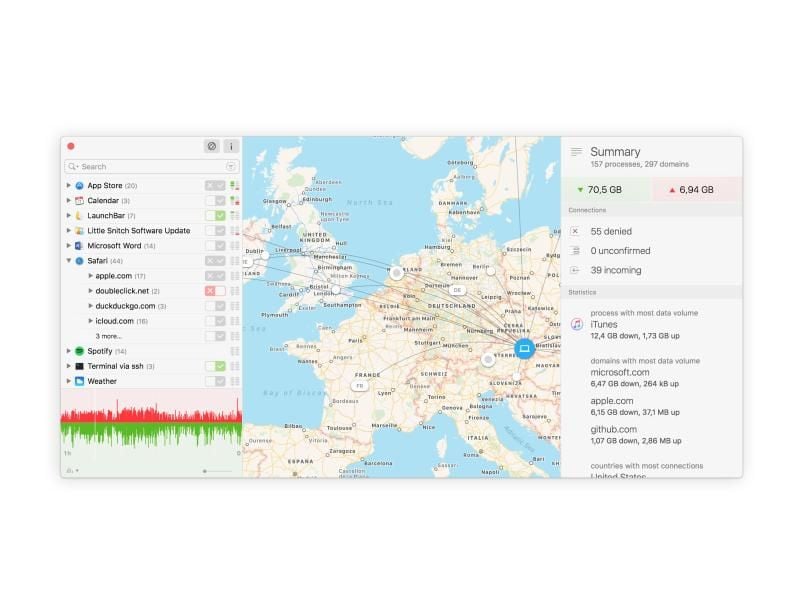Expand the Microsoft Word row
The image size is (800, 600).
click(x=69, y=246)
